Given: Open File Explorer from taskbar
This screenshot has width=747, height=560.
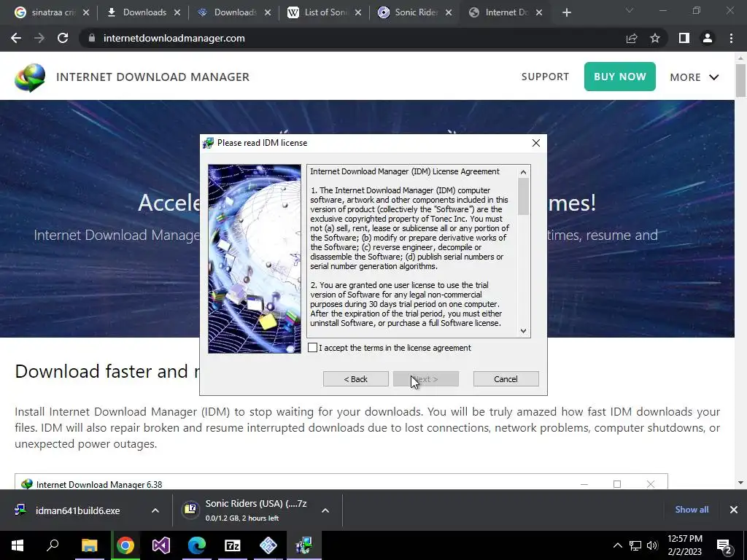Looking at the screenshot, I should tap(89, 545).
